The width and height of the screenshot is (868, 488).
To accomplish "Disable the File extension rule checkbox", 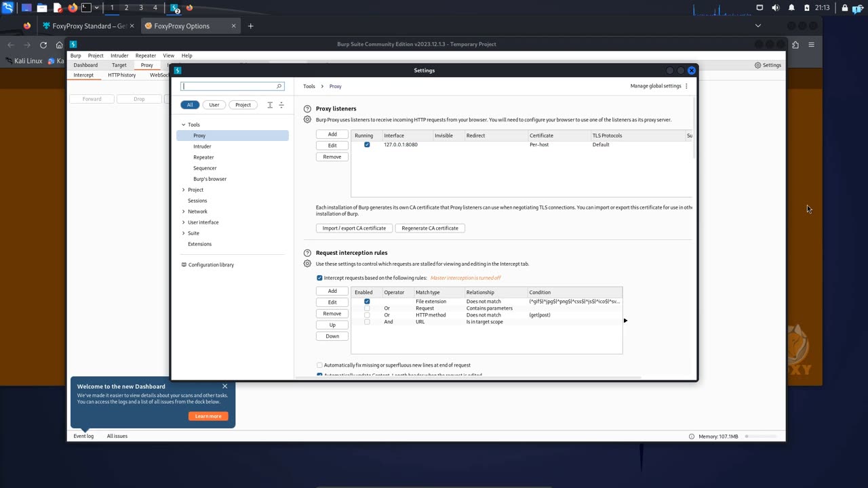I will [x=367, y=301].
